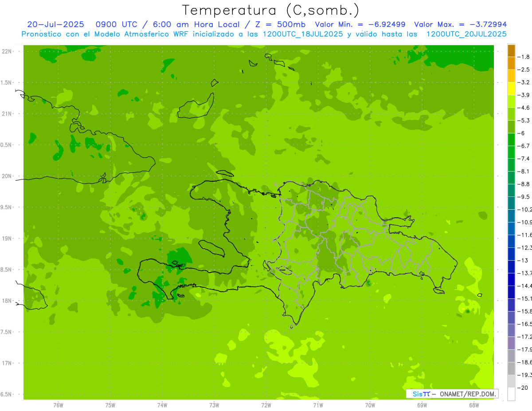Screen dimensions: 532x411
Task: Pick the white swatch below the -20 label
Action: [511, 394]
